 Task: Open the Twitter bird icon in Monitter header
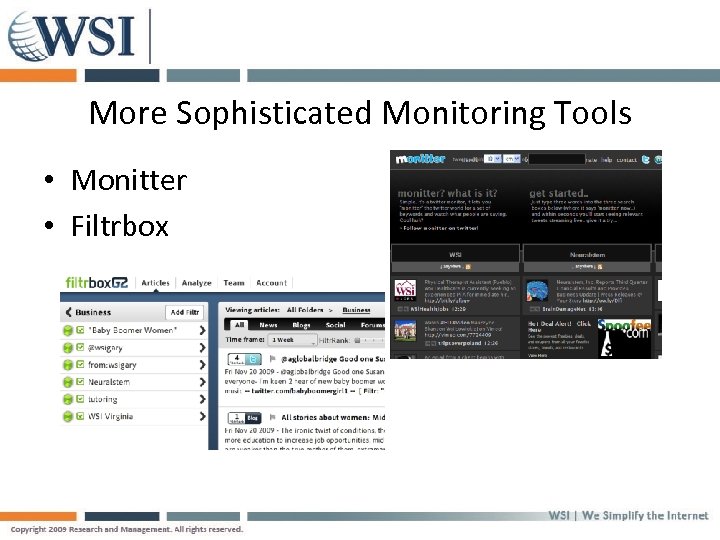click(646, 159)
